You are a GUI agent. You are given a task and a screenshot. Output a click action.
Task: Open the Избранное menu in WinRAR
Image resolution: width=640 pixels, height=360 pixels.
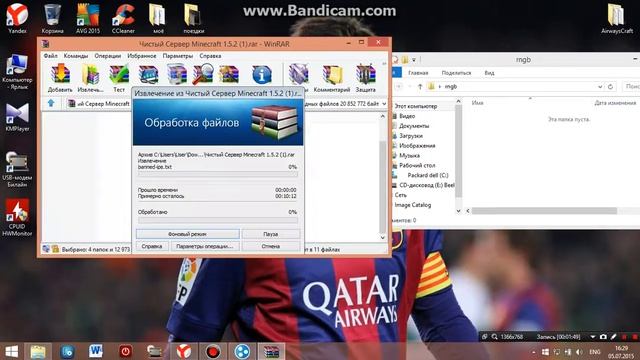(x=142, y=56)
